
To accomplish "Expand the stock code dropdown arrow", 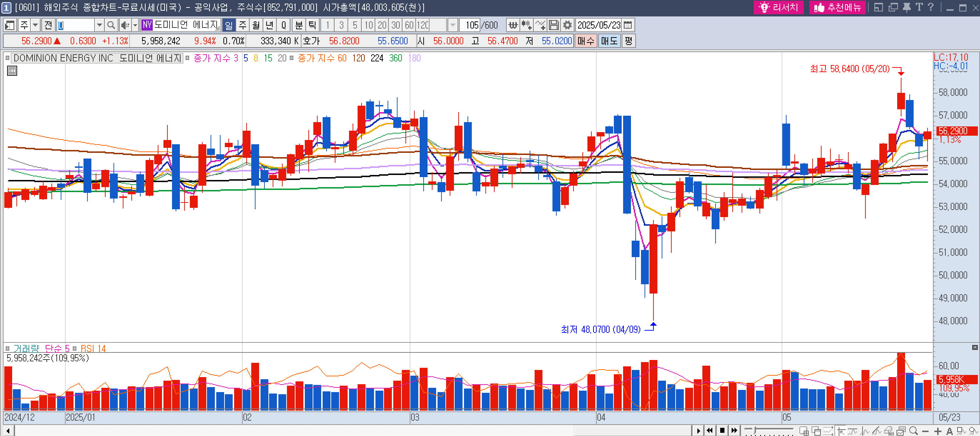I will click(x=99, y=25).
